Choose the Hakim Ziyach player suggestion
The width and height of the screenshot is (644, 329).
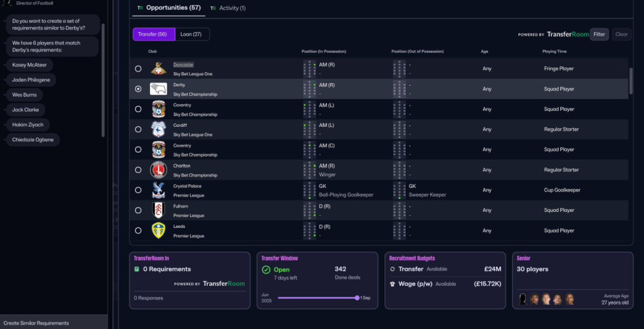coord(28,124)
